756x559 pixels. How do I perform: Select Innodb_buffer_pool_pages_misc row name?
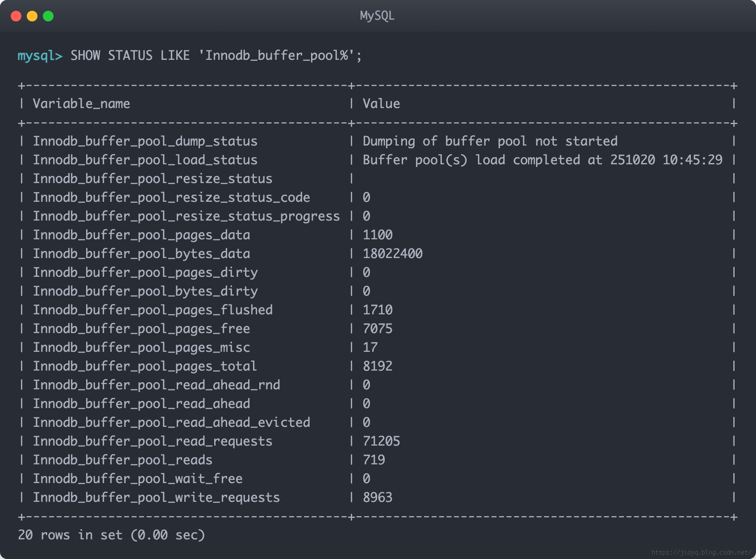141,348
